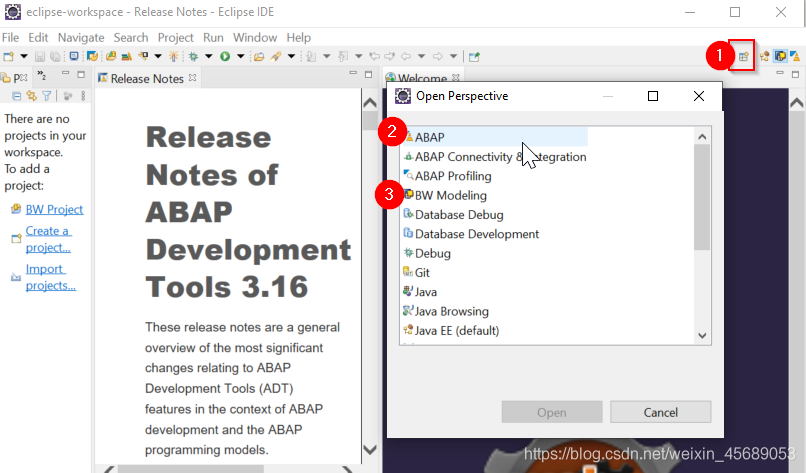The width and height of the screenshot is (806, 473).
Task: Click the Forward navigation arrow icon
Action: tap(437, 57)
